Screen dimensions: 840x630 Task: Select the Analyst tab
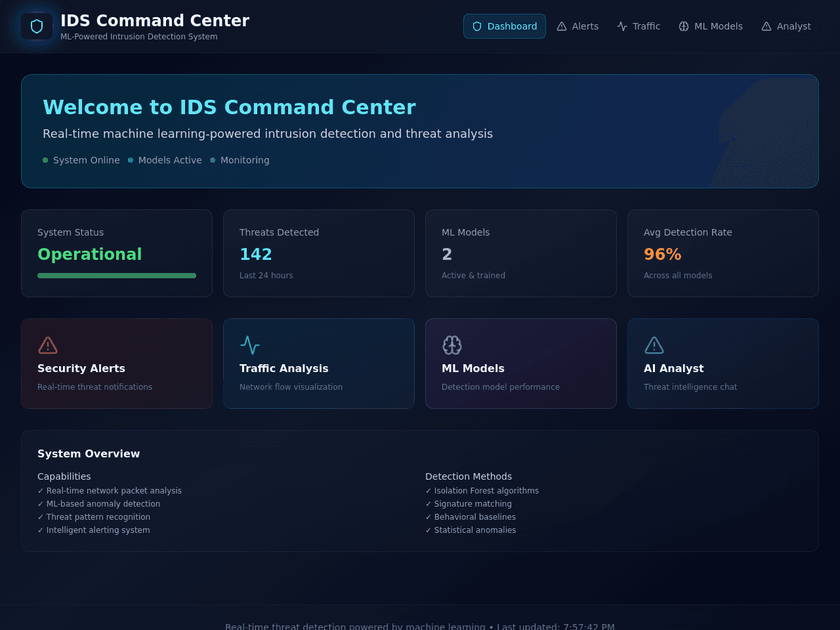(x=786, y=26)
